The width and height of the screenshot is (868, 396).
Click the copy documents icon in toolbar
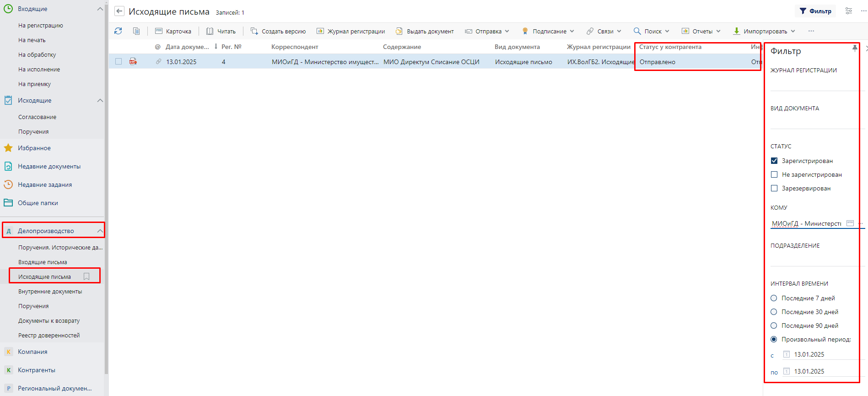pos(136,31)
